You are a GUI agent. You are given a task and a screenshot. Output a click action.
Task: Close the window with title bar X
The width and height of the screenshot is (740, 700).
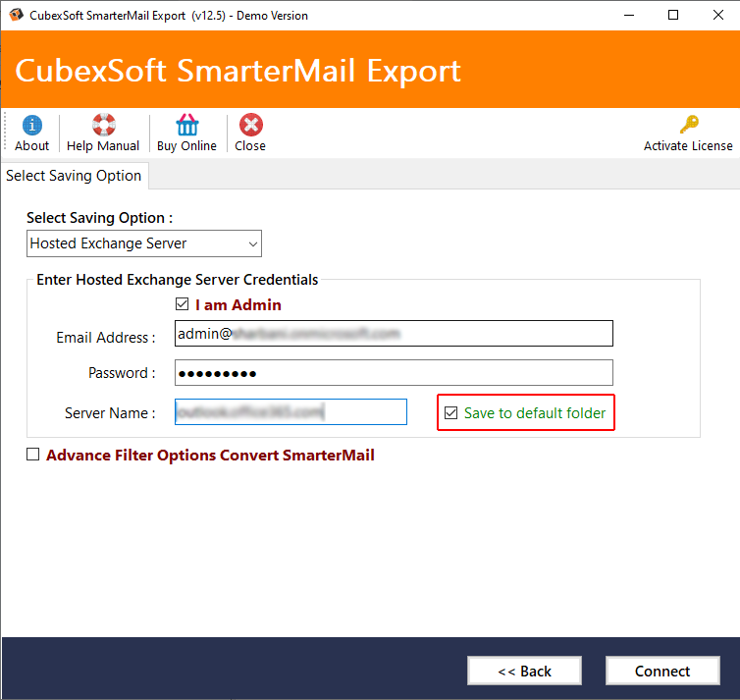(x=717, y=15)
